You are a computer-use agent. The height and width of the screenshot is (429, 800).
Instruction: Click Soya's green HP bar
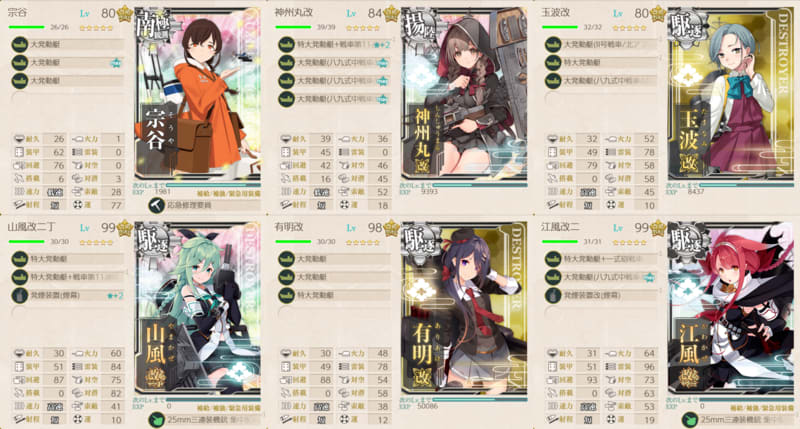click(27, 27)
